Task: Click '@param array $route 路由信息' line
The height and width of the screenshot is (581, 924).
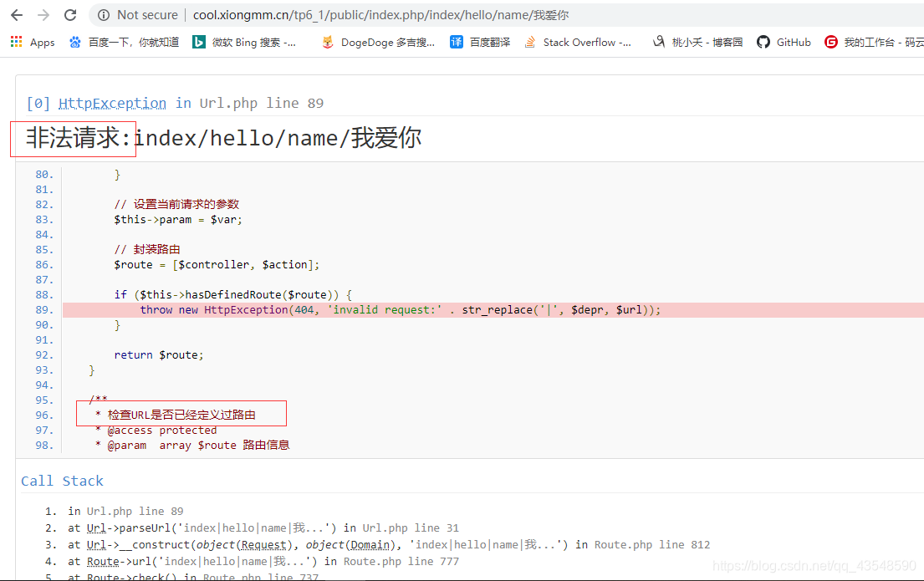Action: pyautogui.click(x=198, y=445)
